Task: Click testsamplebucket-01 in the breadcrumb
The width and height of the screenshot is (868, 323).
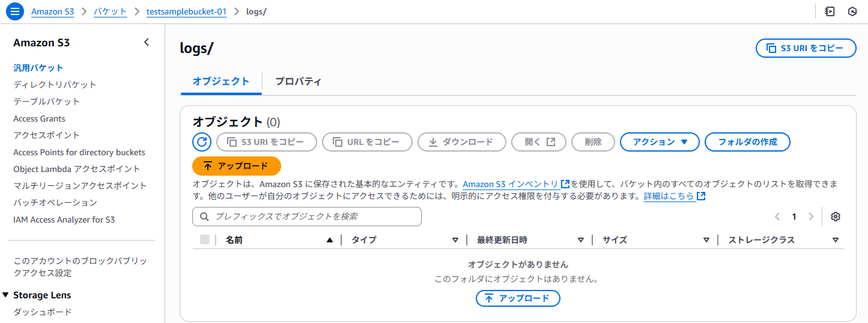Action: point(187,11)
